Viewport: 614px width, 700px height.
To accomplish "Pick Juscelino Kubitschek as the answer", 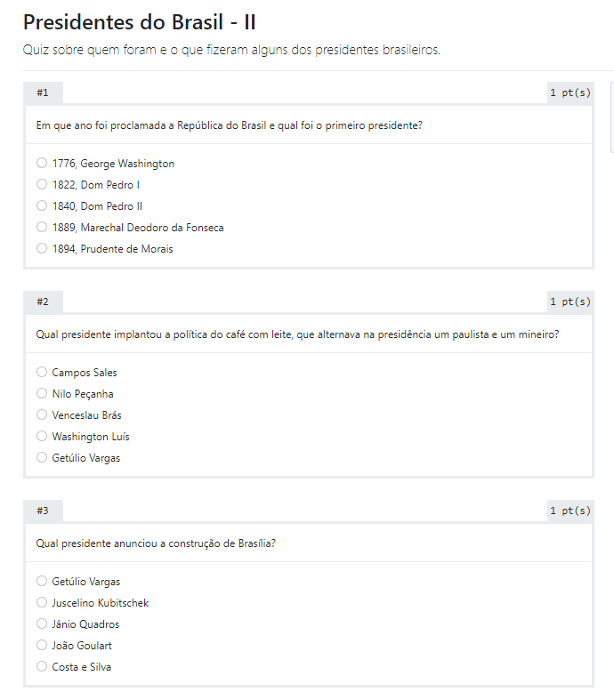I will pyautogui.click(x=42, y=602).
